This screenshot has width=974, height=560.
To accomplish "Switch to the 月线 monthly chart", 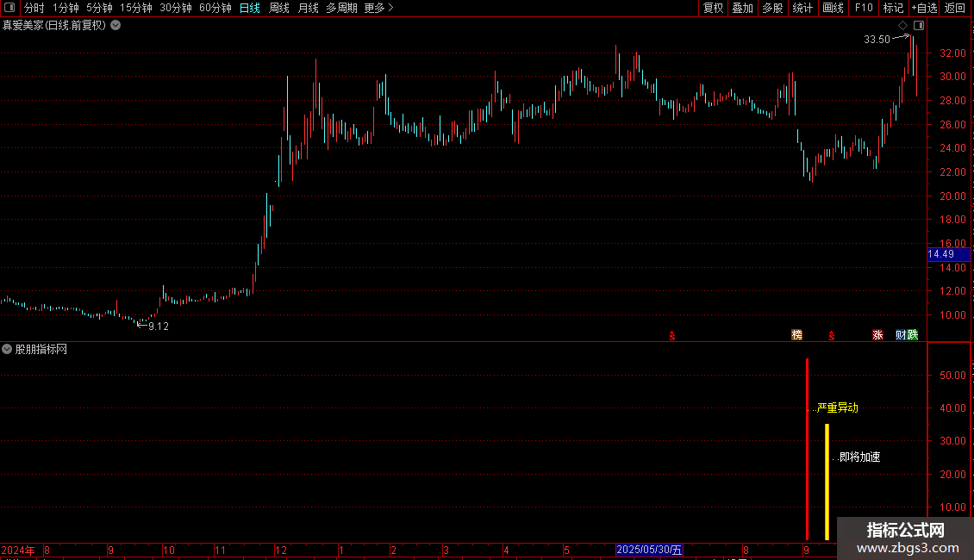I will (308, 8).
